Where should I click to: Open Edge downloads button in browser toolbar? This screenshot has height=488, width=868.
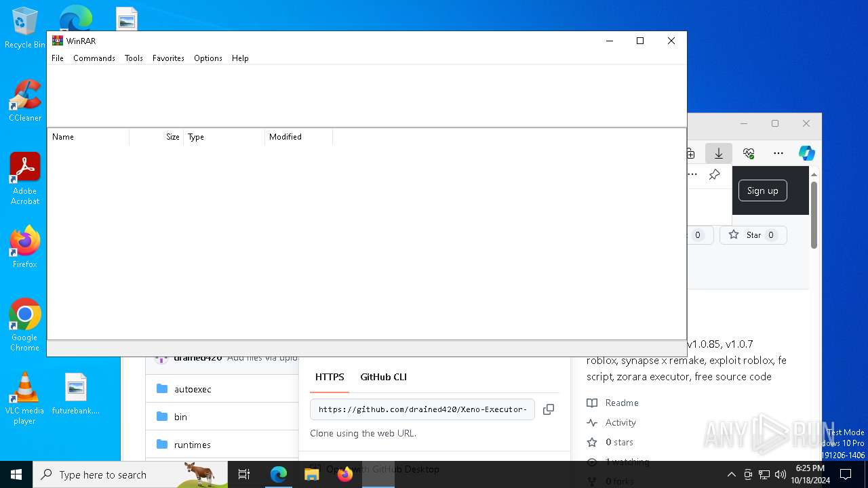tap(719, 153)
